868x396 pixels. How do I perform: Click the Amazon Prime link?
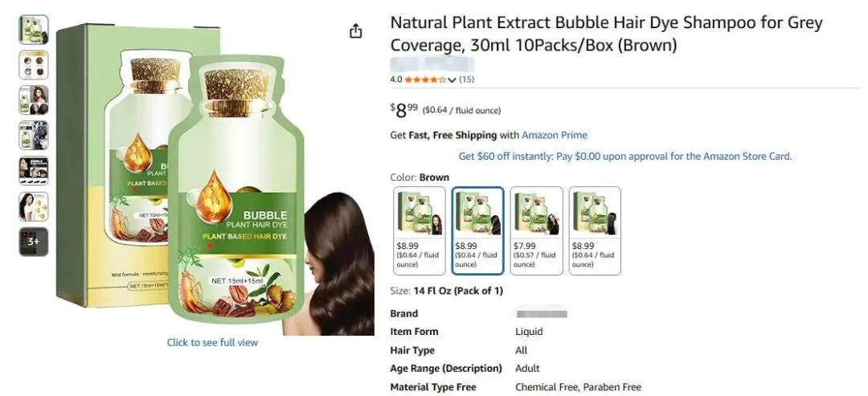click(x=554, y=135)
